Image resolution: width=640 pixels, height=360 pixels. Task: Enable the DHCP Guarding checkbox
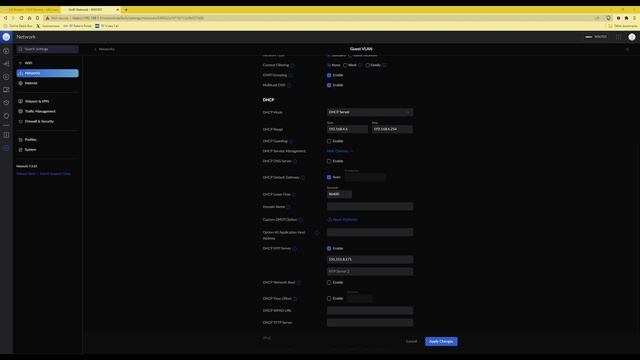pyautogui.click(x=329, y=141)
